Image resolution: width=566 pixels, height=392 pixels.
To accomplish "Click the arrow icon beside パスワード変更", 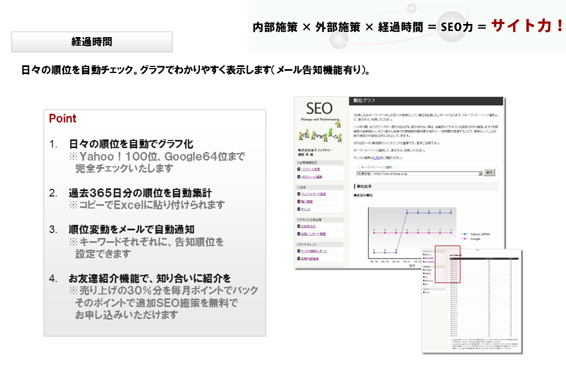I will point(298,169).
